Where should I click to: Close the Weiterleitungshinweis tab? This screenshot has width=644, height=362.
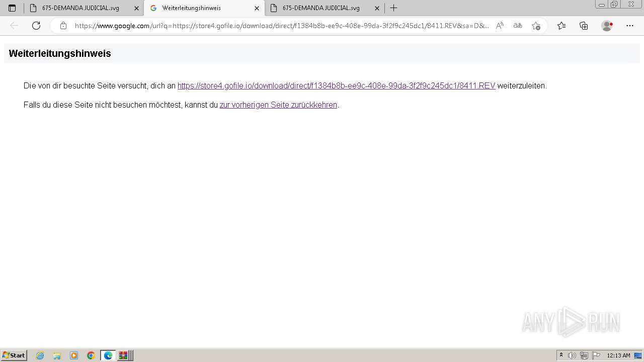(257, 8)
